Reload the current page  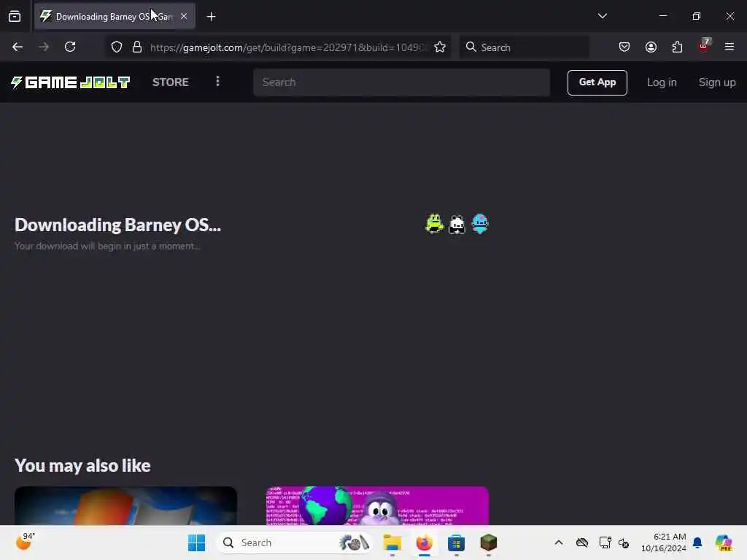[x=70, y=47]
